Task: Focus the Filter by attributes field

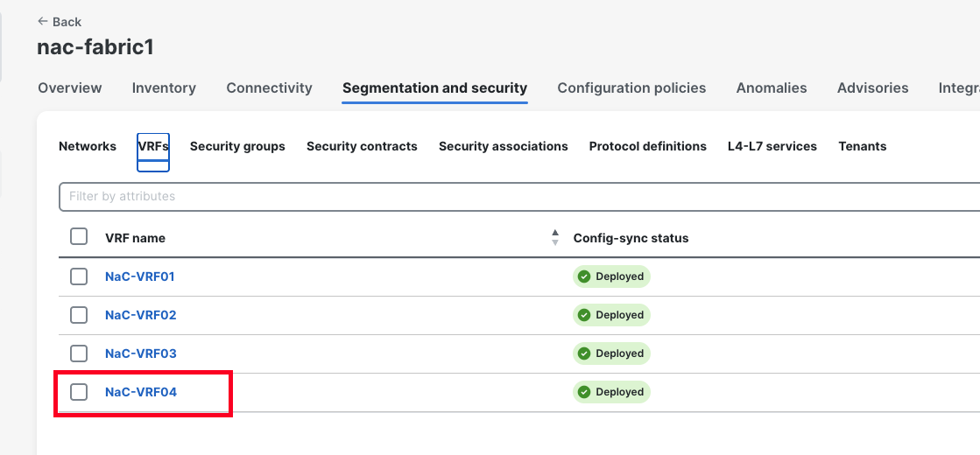Action: coord(518,197)
